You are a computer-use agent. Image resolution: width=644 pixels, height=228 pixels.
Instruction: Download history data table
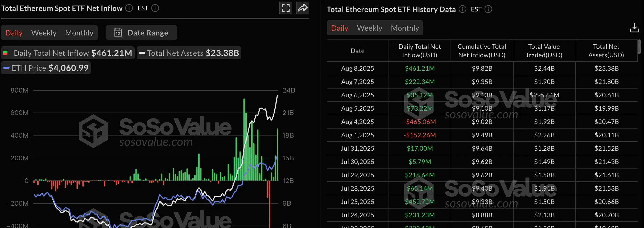pyautogui.click(x=634, y=28)
